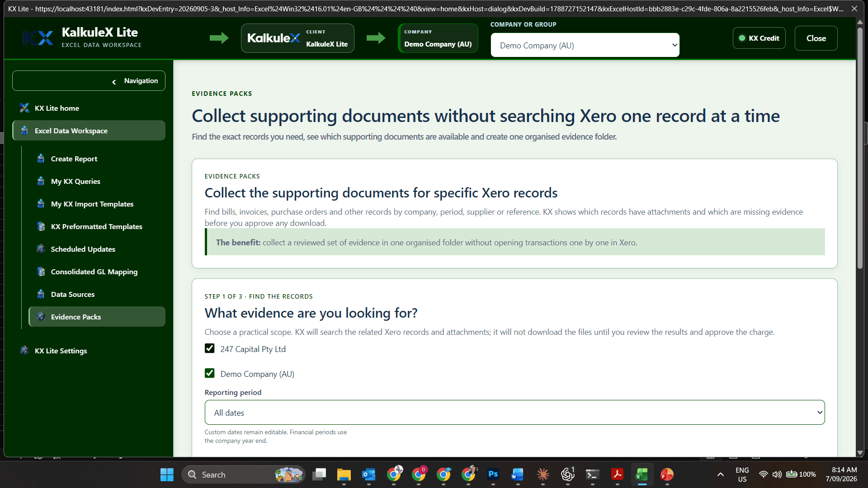Open the terminal from the taskbar
Viewport: 868px width, 488px height.
pos(592,474)
